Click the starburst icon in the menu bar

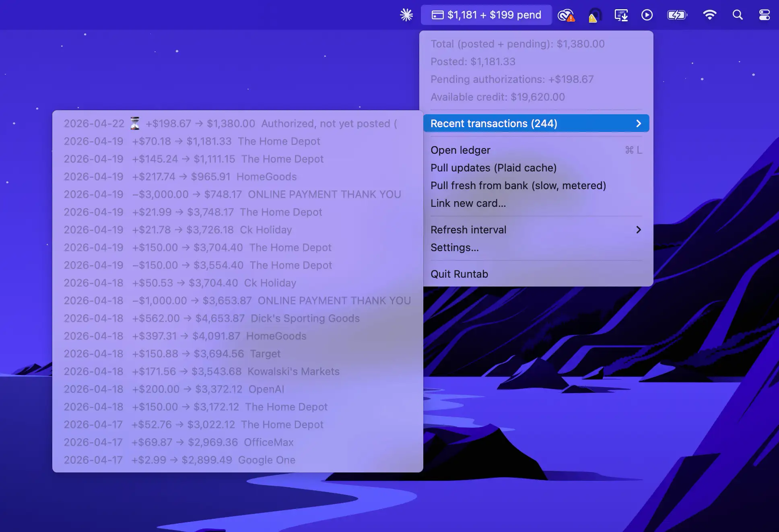(406, 15)
